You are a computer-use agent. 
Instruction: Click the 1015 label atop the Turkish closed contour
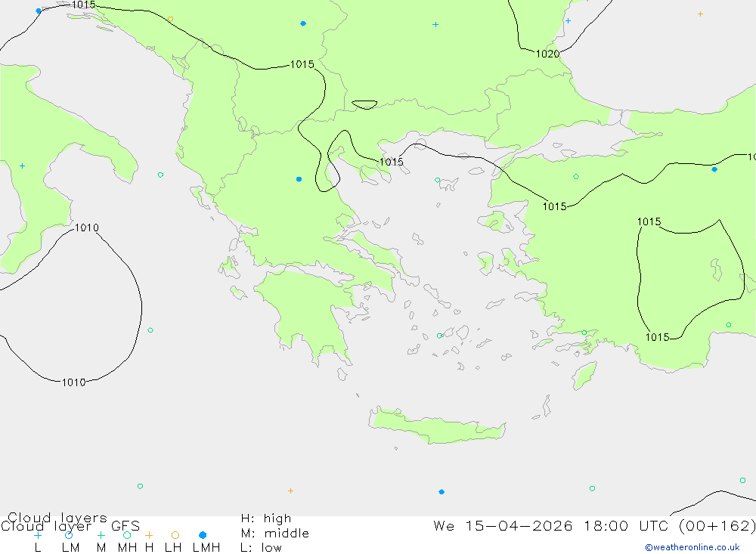coord(649,221)
